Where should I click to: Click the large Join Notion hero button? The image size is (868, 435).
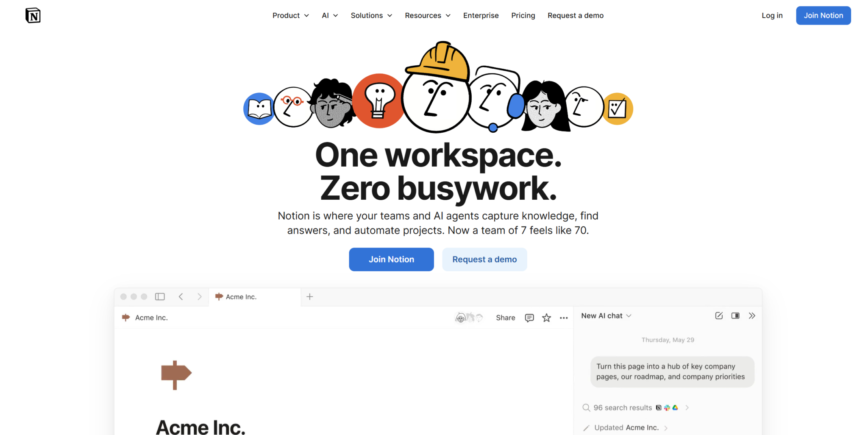(x=391, y=259)
